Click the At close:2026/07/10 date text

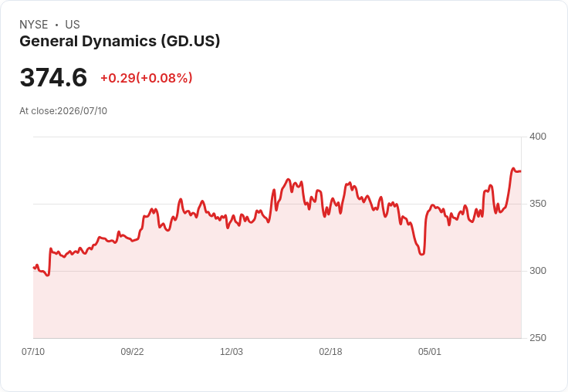(x=63, y=111)
